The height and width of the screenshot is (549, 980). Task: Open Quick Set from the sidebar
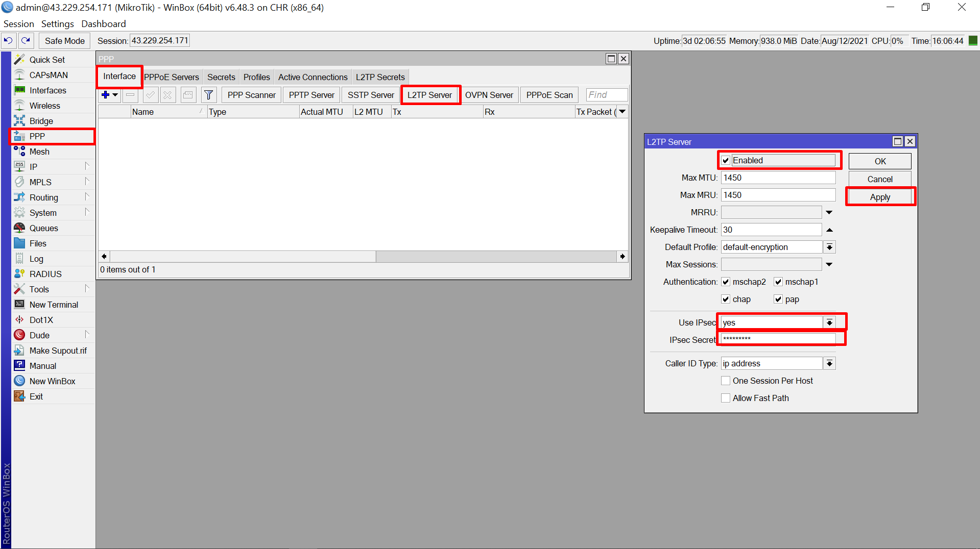47,60
